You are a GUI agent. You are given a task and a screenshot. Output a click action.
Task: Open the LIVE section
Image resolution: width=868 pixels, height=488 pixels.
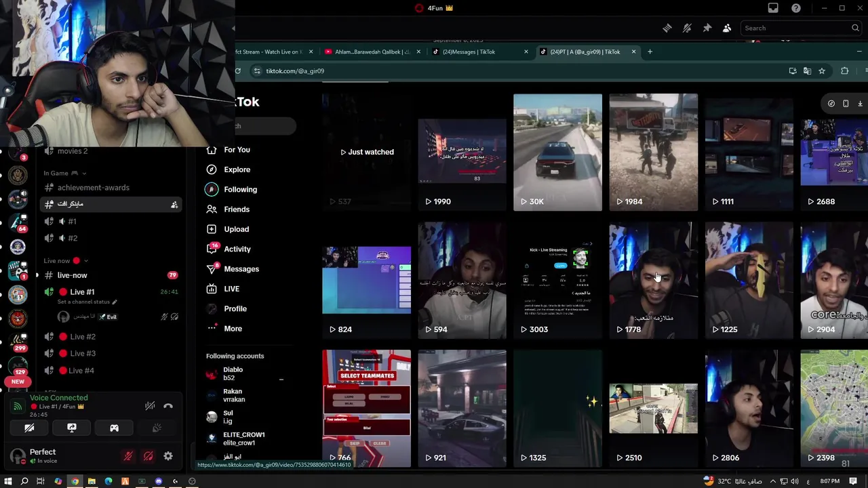(x=231, y=289)
